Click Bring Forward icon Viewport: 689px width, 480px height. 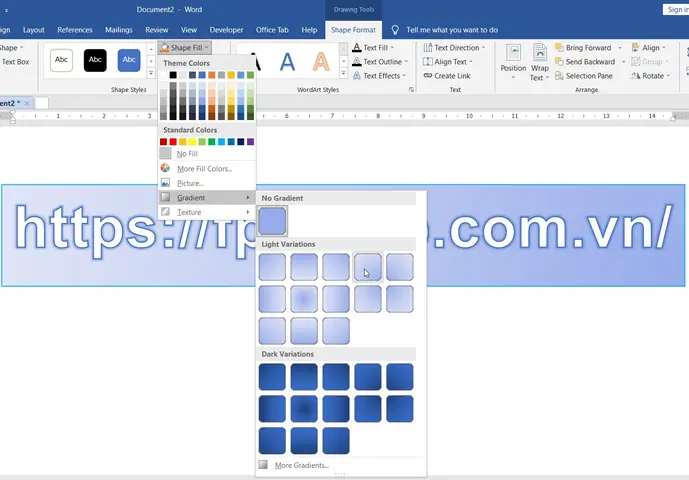(557, 48)
